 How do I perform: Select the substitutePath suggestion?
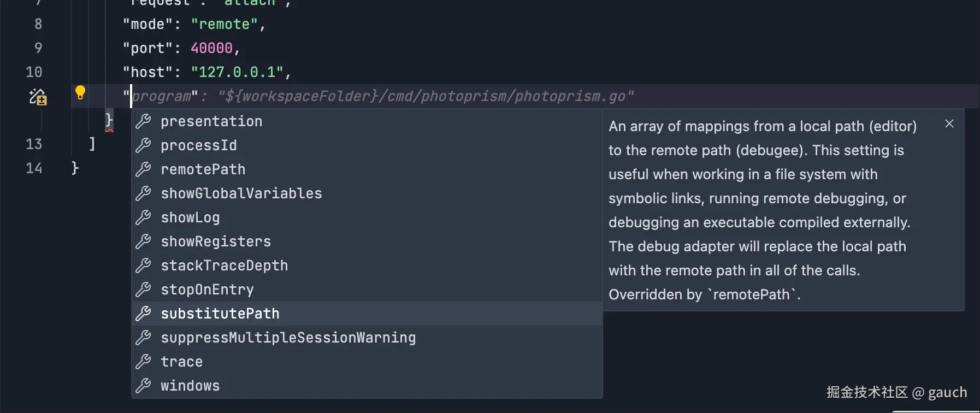click(x=220, y=314)
